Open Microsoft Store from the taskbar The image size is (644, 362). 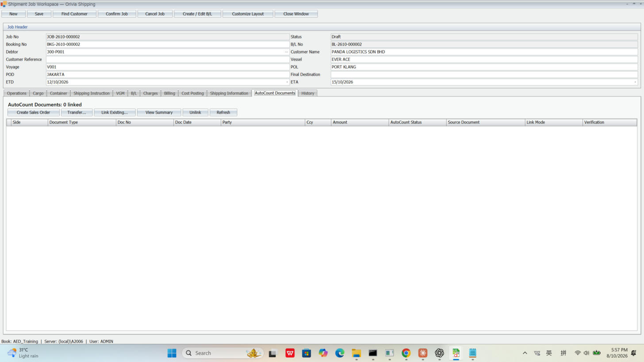(307, 353)
